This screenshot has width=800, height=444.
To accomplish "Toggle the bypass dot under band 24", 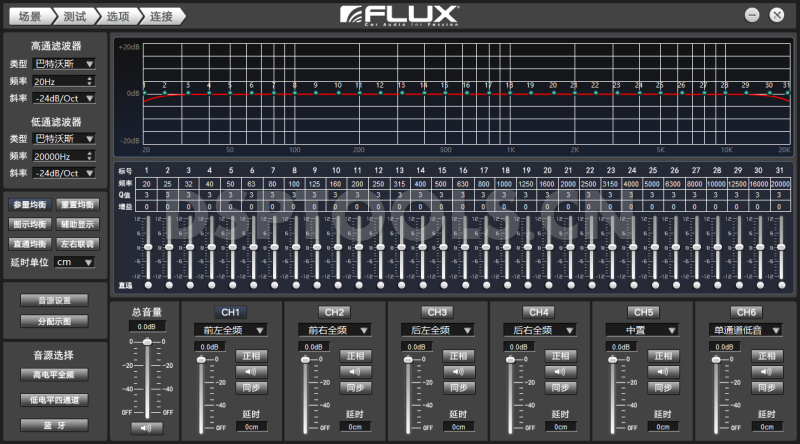I will 634,285.
